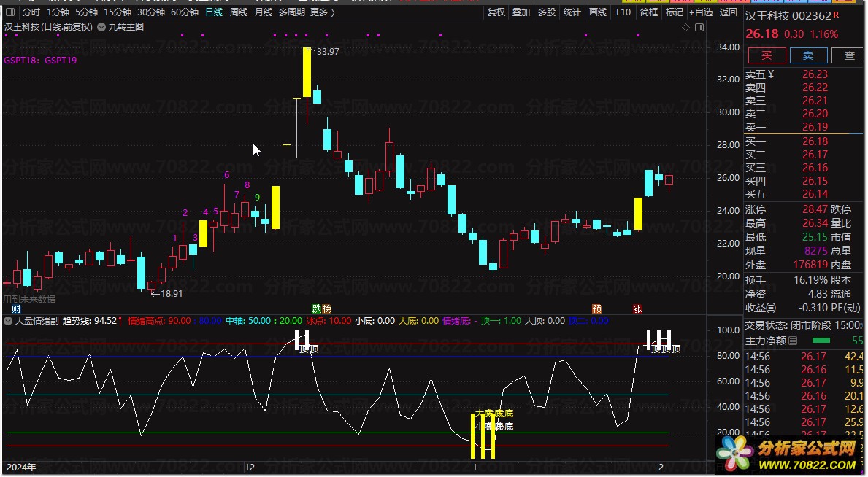Toggle the right-side panel icon above the chart

pyautogui.click(x=699, y=27)
